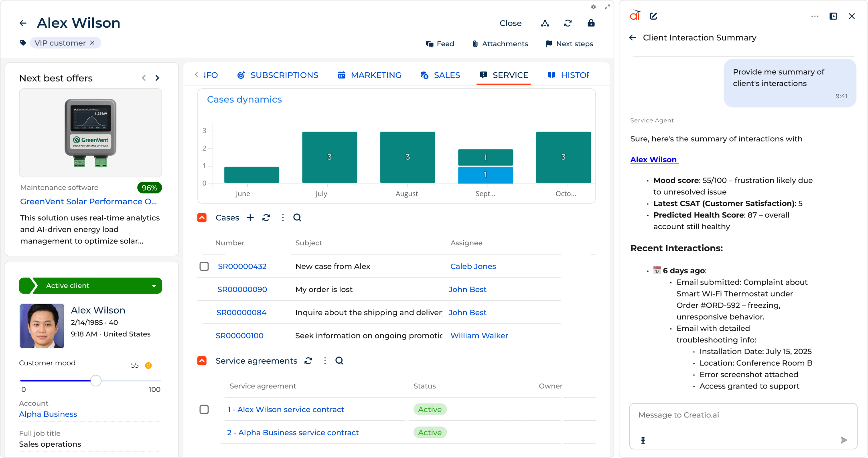
Task: Collapse the Service agreements section
Action: [202, 360]
